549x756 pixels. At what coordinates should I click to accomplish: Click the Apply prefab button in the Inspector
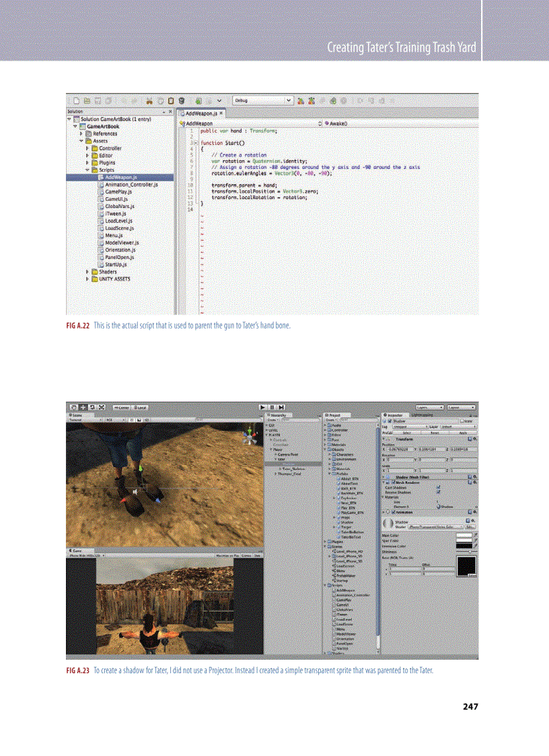click(464, 432)
